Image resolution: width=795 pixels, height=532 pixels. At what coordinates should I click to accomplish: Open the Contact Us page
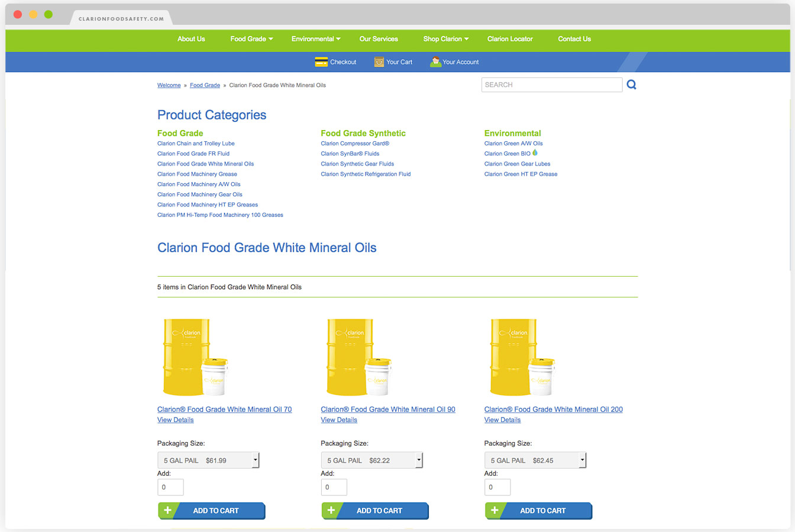(x=574, y=39)
